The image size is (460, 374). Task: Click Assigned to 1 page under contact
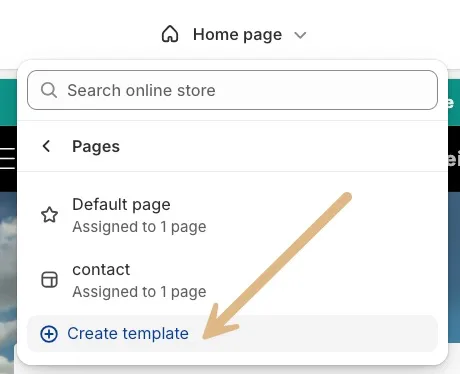[139, 292]
